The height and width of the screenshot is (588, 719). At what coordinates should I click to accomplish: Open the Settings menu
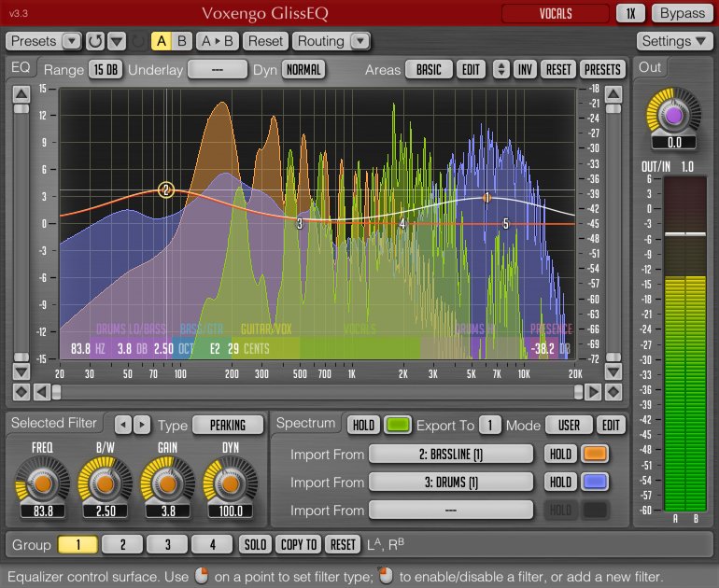pyautogui.click(x=674, y=41)
